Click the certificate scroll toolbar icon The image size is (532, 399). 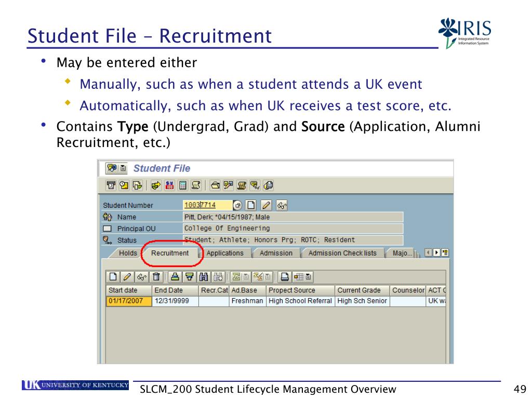click(242, 185)
